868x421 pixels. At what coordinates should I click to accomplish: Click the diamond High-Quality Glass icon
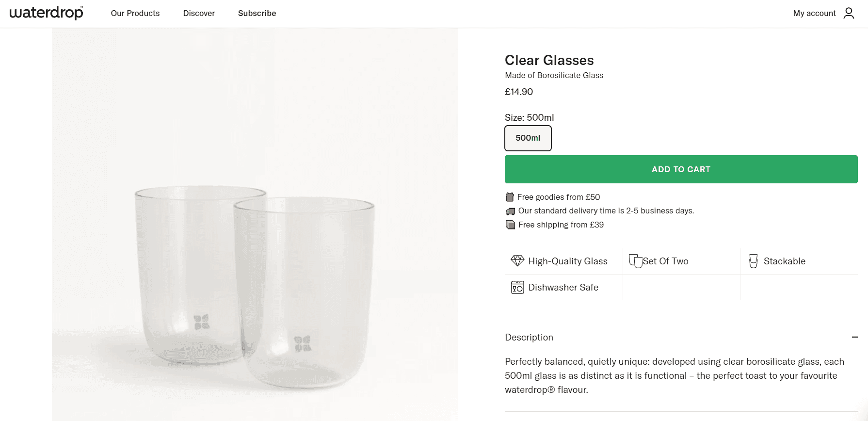[x=517, y=261]
